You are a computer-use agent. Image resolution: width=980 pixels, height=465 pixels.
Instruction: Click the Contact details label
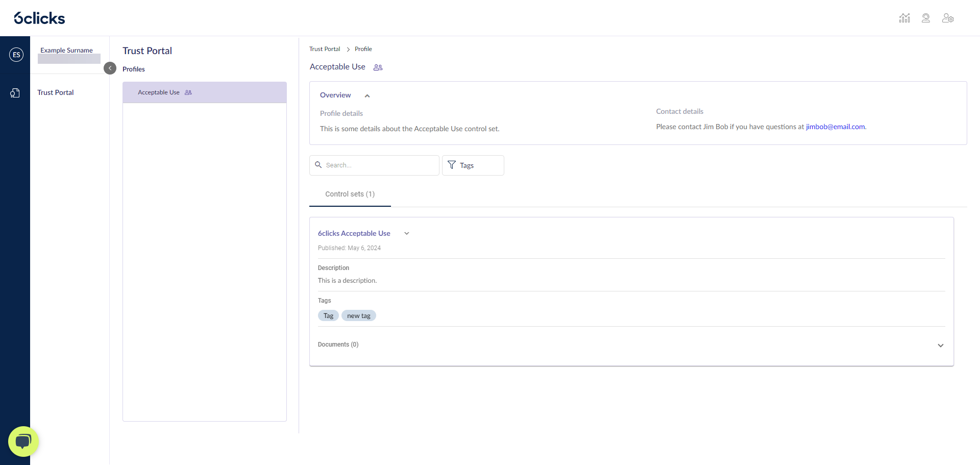click(680, 111)
